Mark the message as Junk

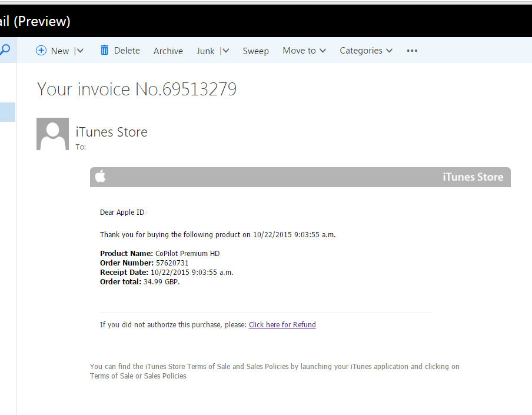[205, 51]
